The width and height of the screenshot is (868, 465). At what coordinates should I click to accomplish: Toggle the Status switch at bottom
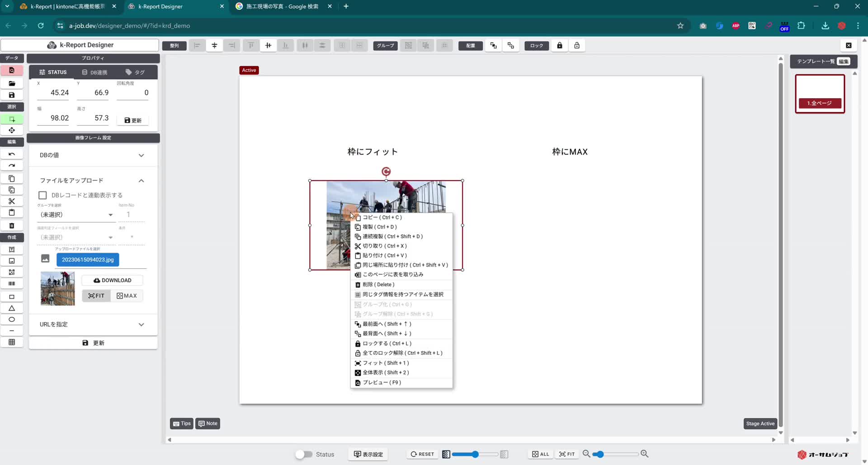[x=303, y=454]
